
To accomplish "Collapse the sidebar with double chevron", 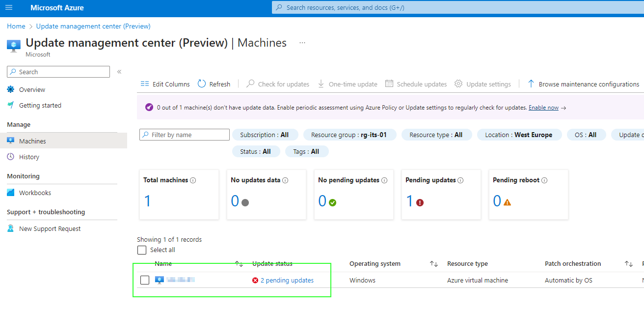I will pos(119,72).
